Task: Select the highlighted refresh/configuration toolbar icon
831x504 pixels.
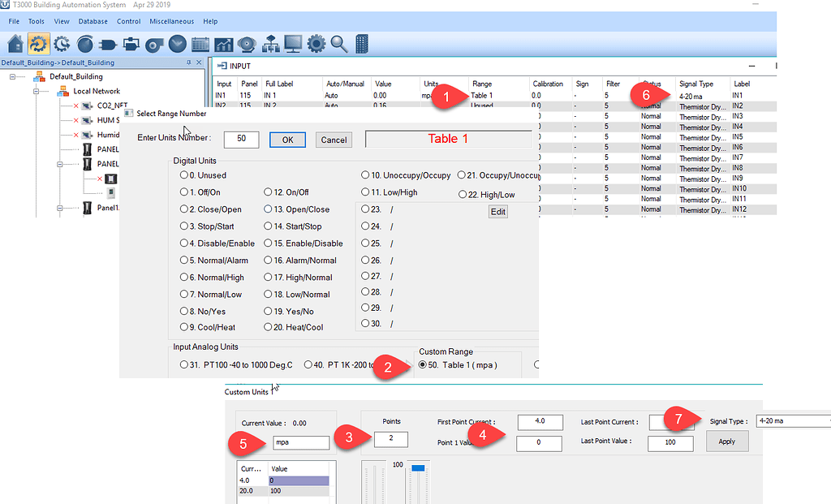Action: (39, 45)
